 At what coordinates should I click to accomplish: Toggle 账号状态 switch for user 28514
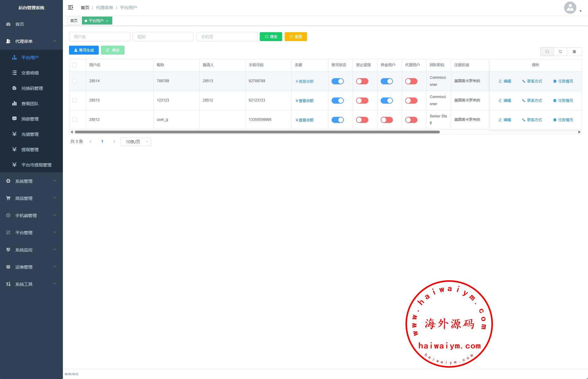coord(337,81)
